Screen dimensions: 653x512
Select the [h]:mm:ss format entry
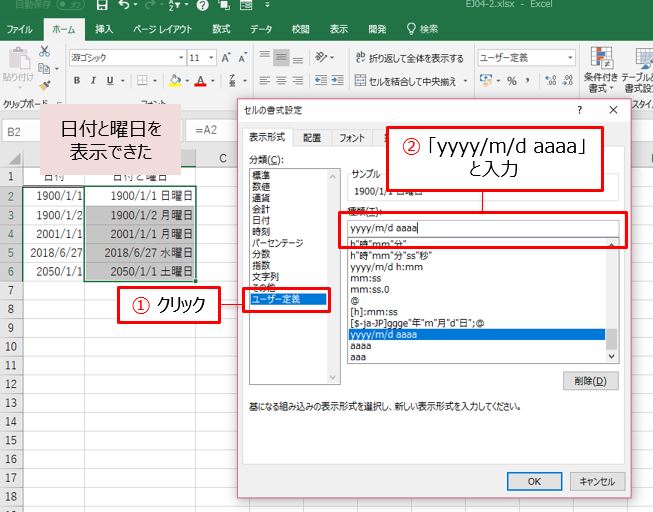click(x=374, y=312)
